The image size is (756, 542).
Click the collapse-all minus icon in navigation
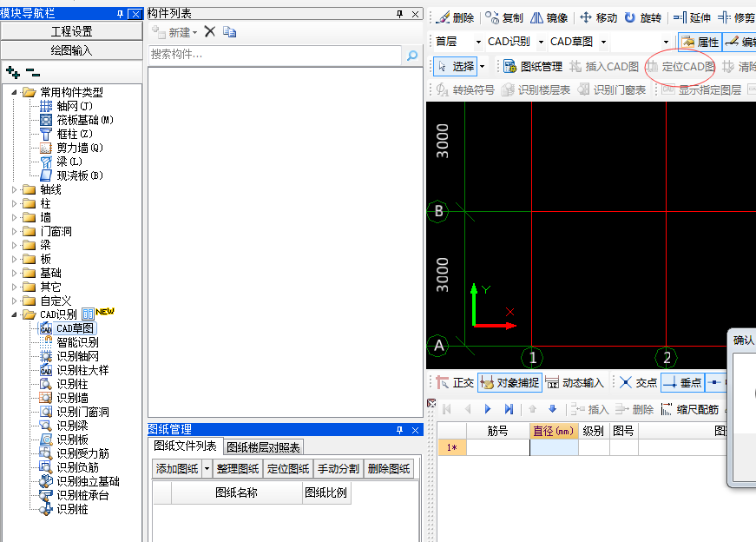(33, 73)
